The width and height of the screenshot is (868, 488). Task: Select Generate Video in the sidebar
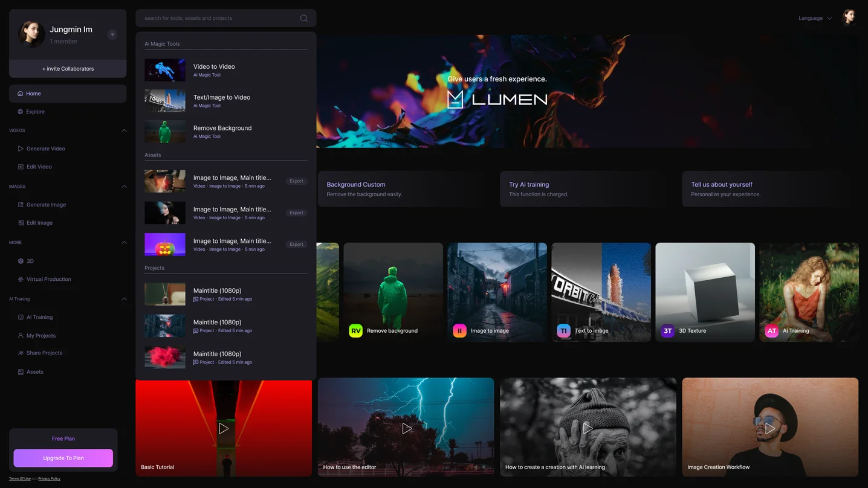coord(45,149)
